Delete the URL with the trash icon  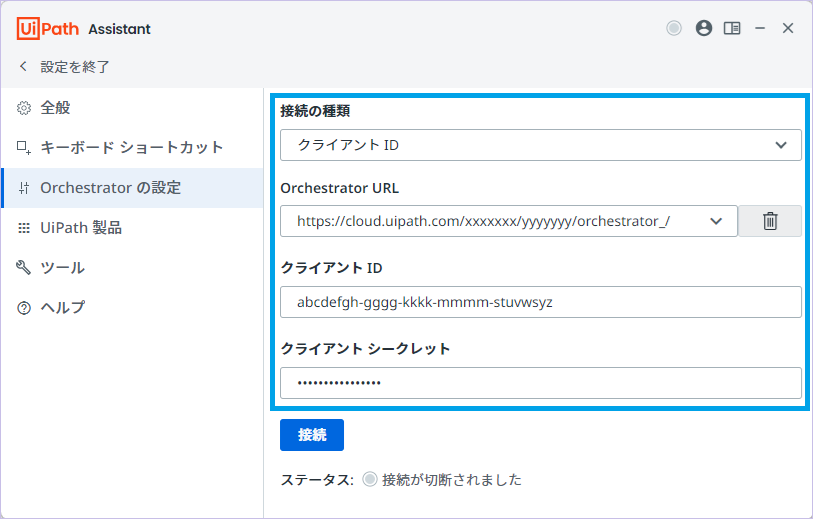[770, 221]
